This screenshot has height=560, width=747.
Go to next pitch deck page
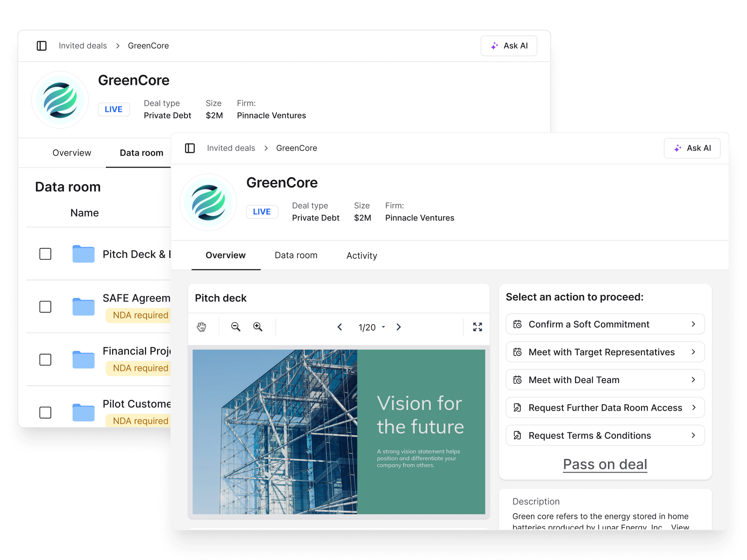398,327
